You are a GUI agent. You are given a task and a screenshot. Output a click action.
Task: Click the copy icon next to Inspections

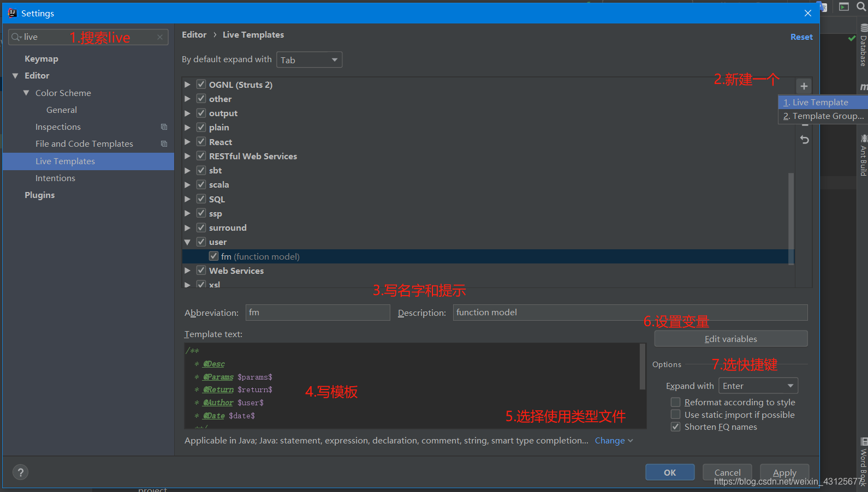[x=164, y=127]
